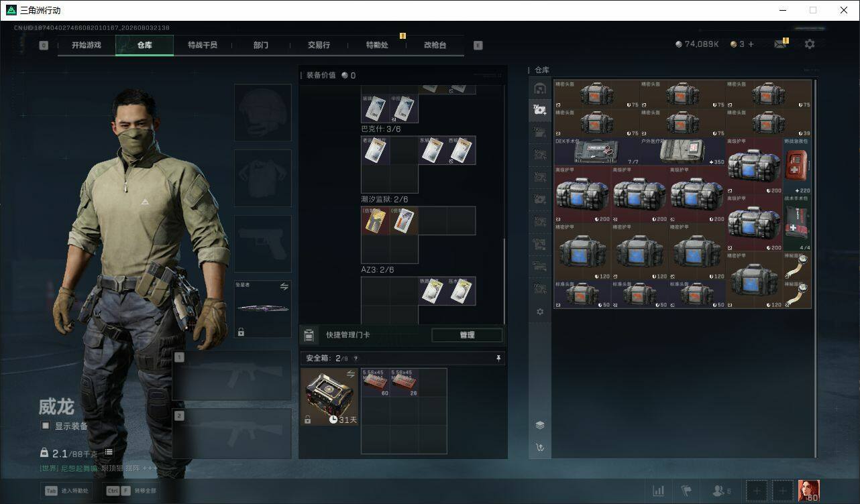The height and width of the screenshot is (504, 860).
Task: Pin the 安全箱 panel
Action: tap(498, 359)
